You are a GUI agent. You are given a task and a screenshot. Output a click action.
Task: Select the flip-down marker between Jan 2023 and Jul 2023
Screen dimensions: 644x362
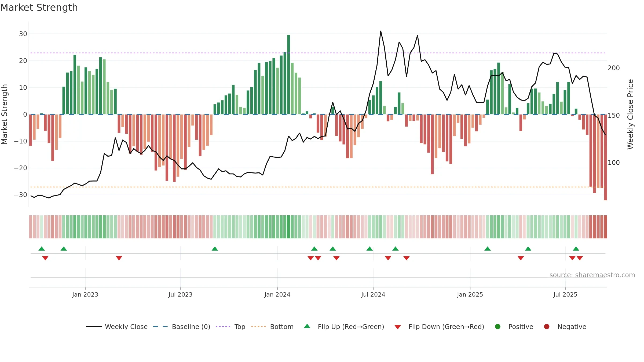tap(119, 258)
